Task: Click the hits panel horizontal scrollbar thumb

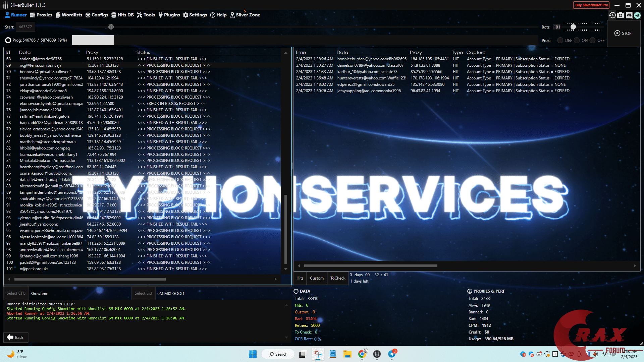Action: (371, 266)
